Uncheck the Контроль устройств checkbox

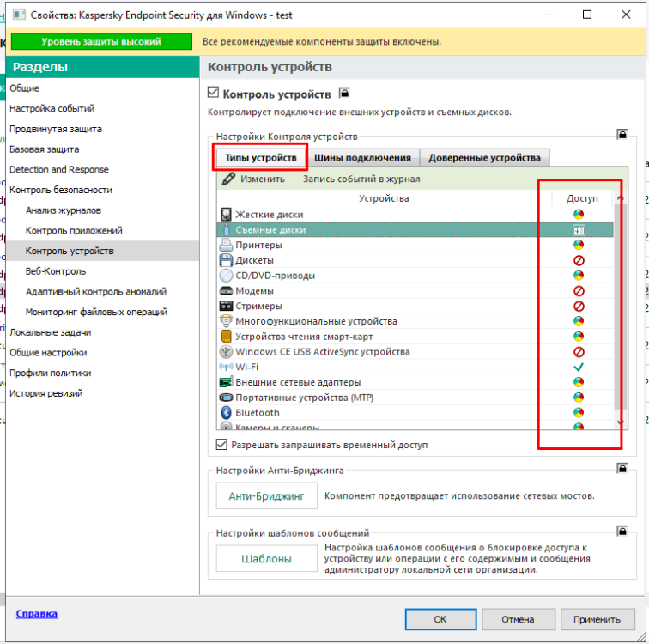pos(213,92)
